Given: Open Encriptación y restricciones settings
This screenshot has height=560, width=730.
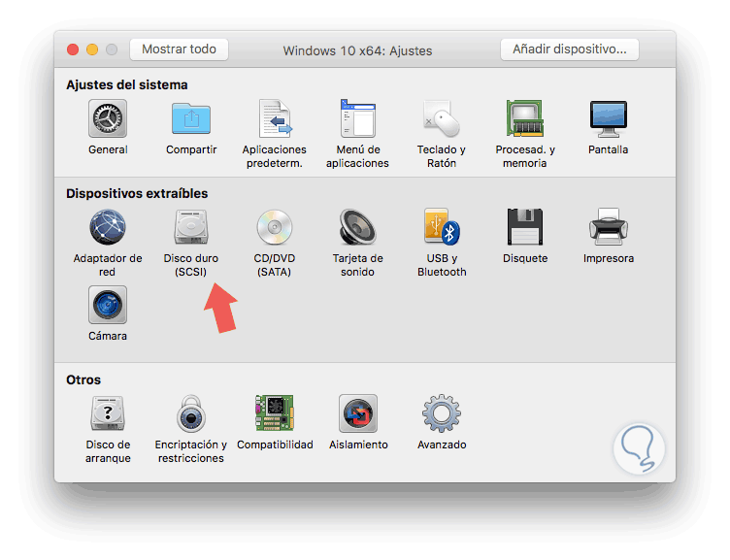Looking at the screenshot, I should coord(191,413).
